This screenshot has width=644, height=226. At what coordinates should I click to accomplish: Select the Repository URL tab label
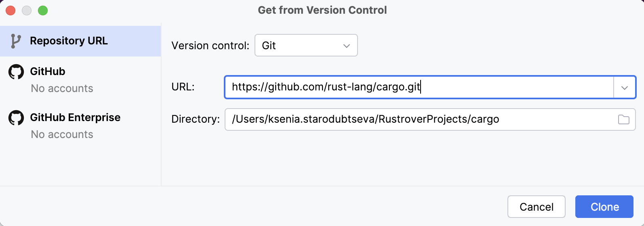[69, 41]
